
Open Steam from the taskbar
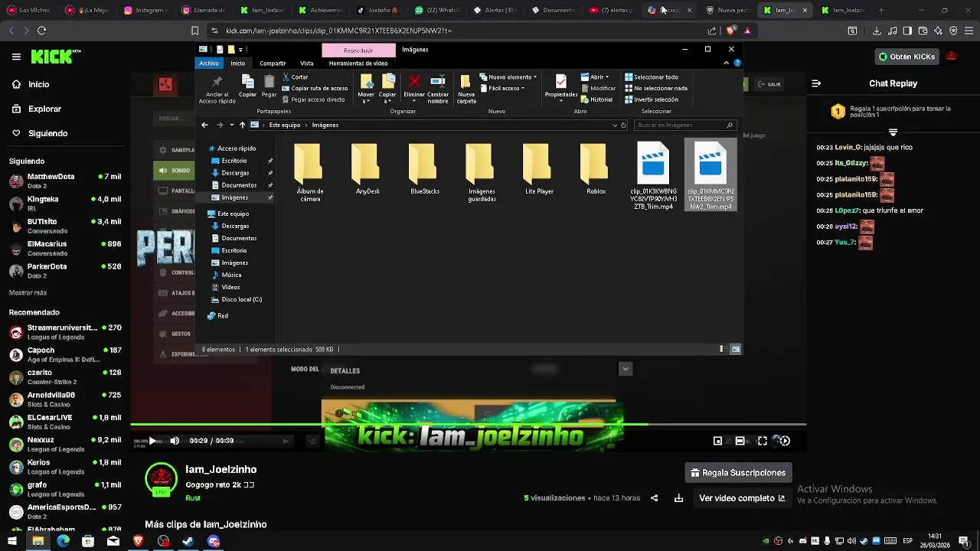[x=188, y=541]
